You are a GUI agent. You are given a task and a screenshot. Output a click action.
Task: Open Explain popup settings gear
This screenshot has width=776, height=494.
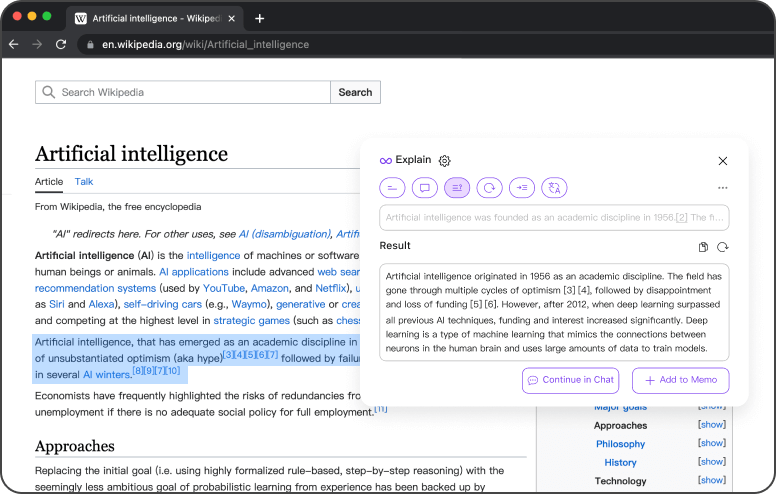click(445, 160)
